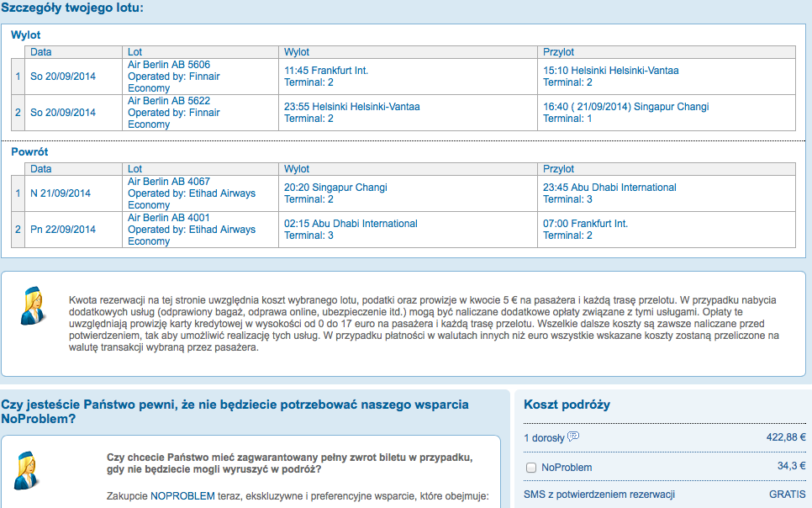
Task: Enable the NoProblem checkbox
Action: (530, 468)
